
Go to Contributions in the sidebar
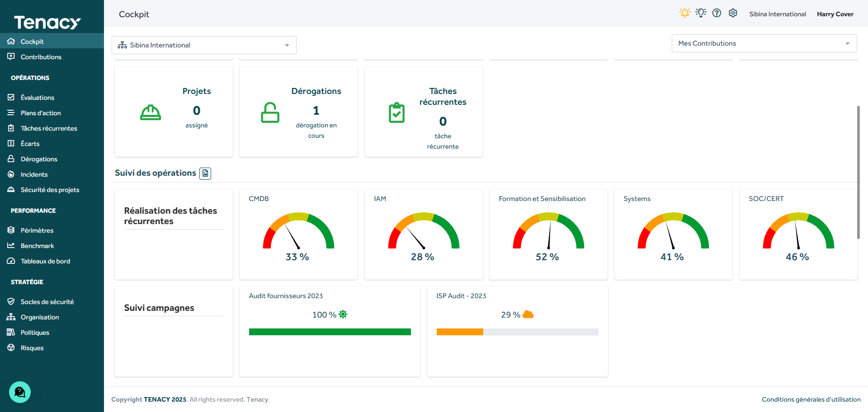point(41,57)
